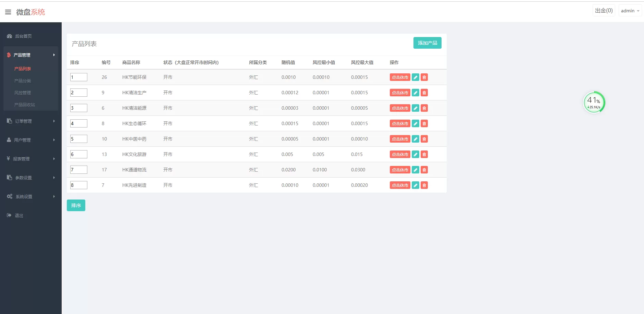Click the edit pencil icon for HK节能环保

415,77
